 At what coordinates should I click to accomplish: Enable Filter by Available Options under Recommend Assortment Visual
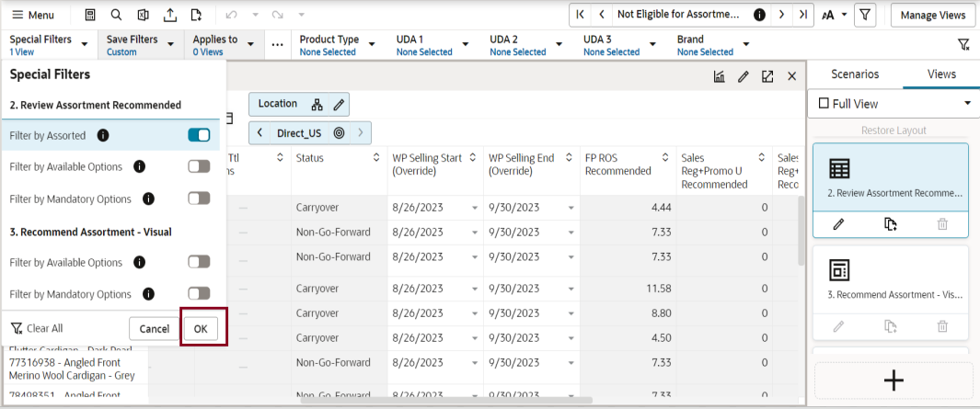pos(199,262)
